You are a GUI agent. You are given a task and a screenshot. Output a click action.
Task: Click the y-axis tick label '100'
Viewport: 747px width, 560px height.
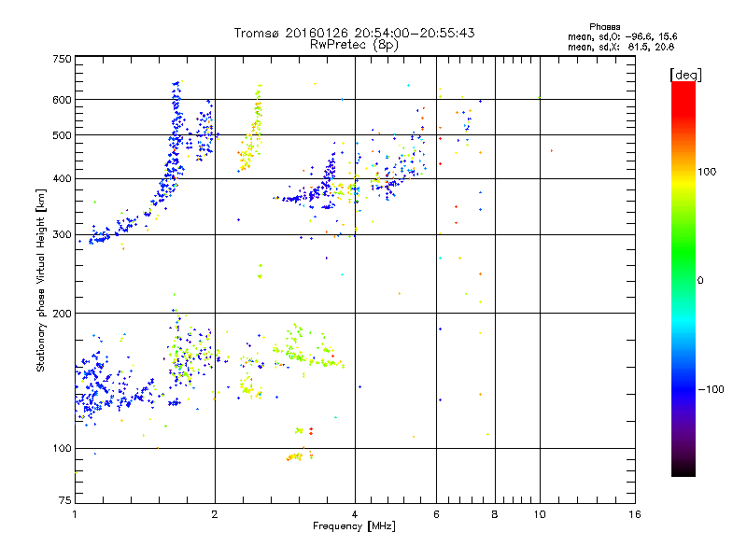click(x=62, y=449)
